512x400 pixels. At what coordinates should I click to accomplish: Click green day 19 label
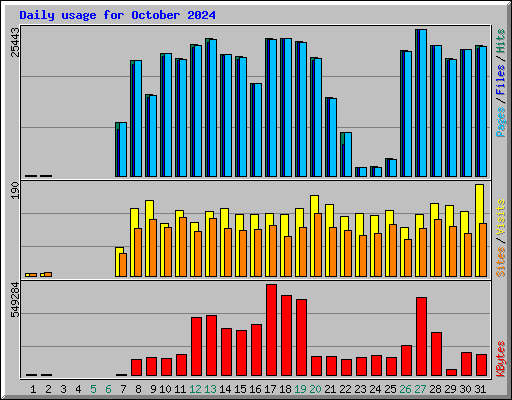tap(300, 389)
